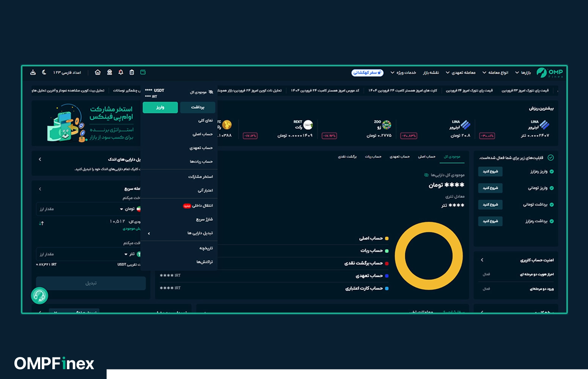Screen dimensions: 588x379
Task: Expand the بازارها dropdown menu
Action: [x=523, y=72]
